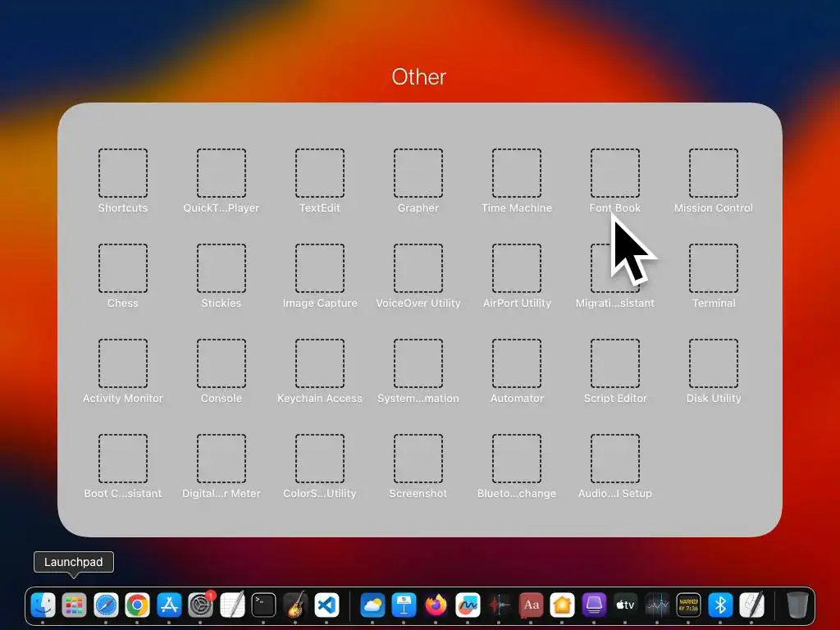Launch Keychain Access
840x630 pixels.
(320, 363)
